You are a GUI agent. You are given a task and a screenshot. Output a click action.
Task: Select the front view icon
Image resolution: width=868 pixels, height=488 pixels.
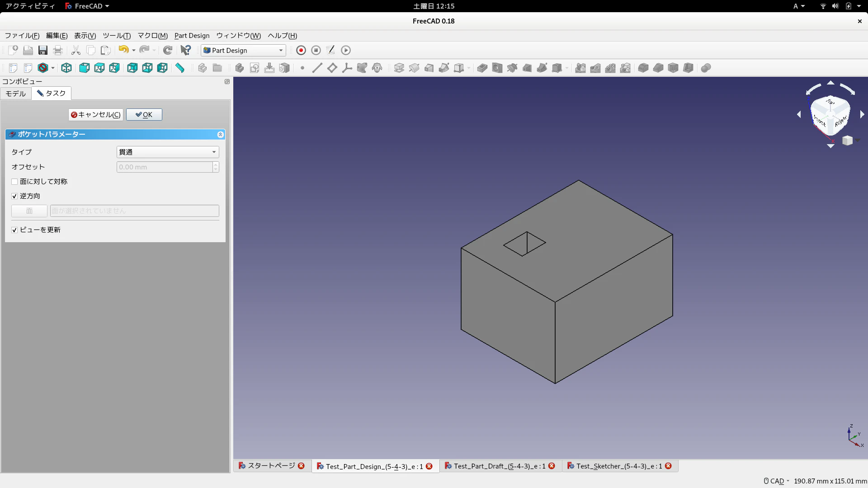coord(85,68)
